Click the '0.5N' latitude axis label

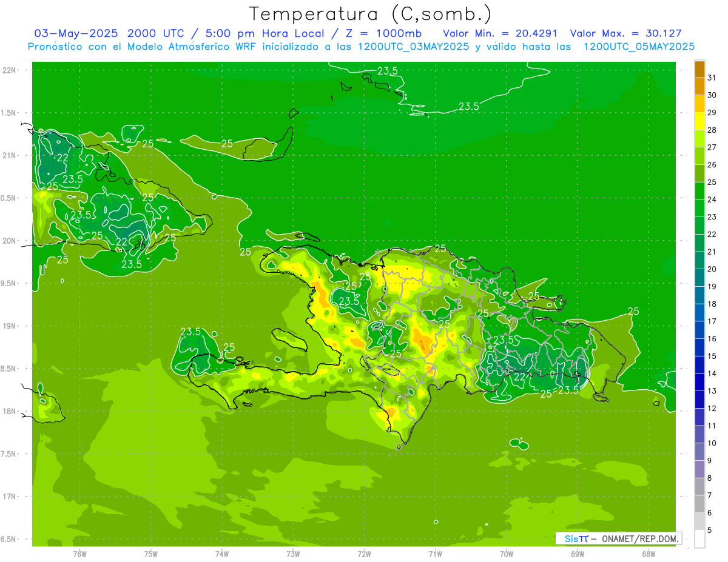point(9,198)
